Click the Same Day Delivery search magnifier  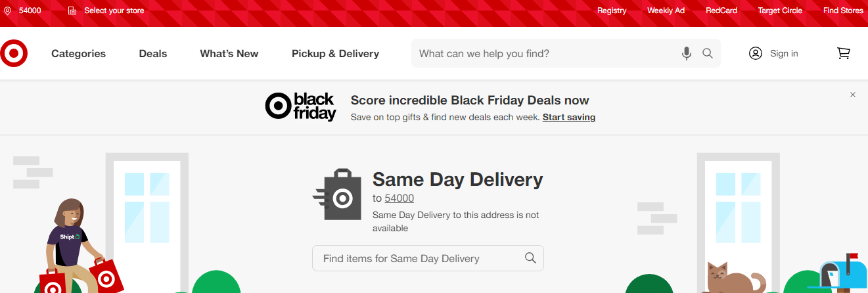(530, 258)
